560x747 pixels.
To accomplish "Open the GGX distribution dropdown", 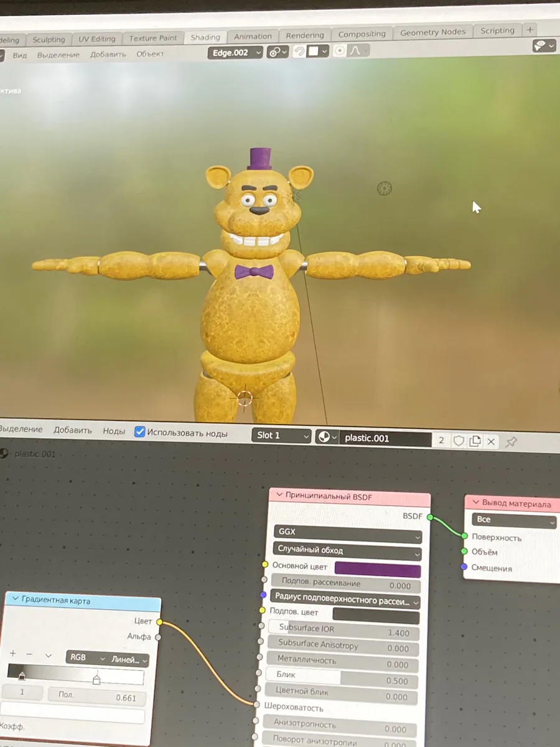I will click(x=348, y=533).
